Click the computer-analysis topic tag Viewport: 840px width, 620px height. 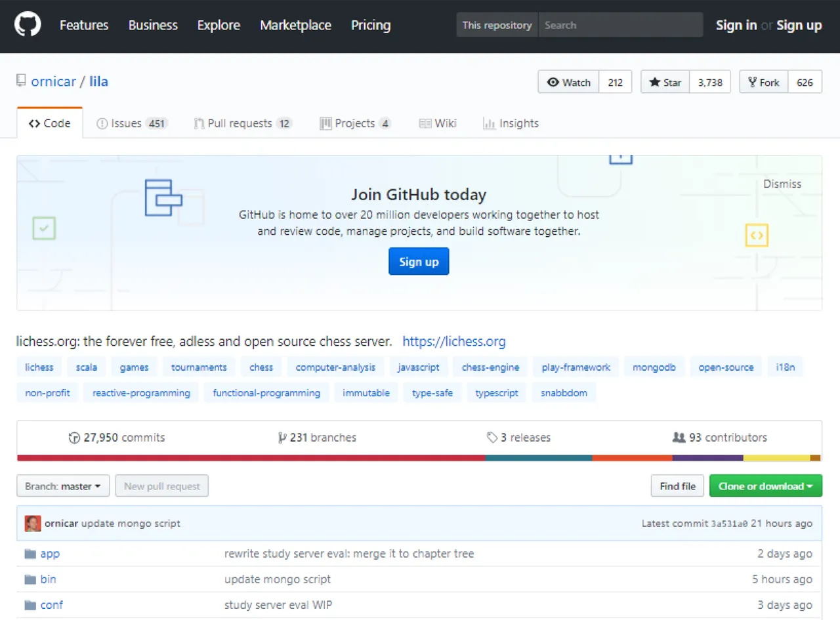click(x=335, y=367)
